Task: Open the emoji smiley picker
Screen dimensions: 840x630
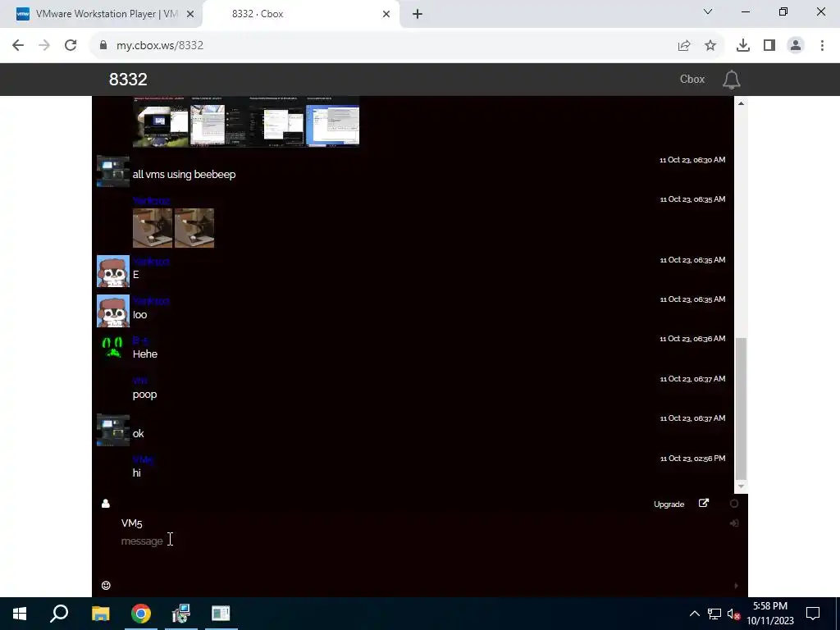Action: 106,585
